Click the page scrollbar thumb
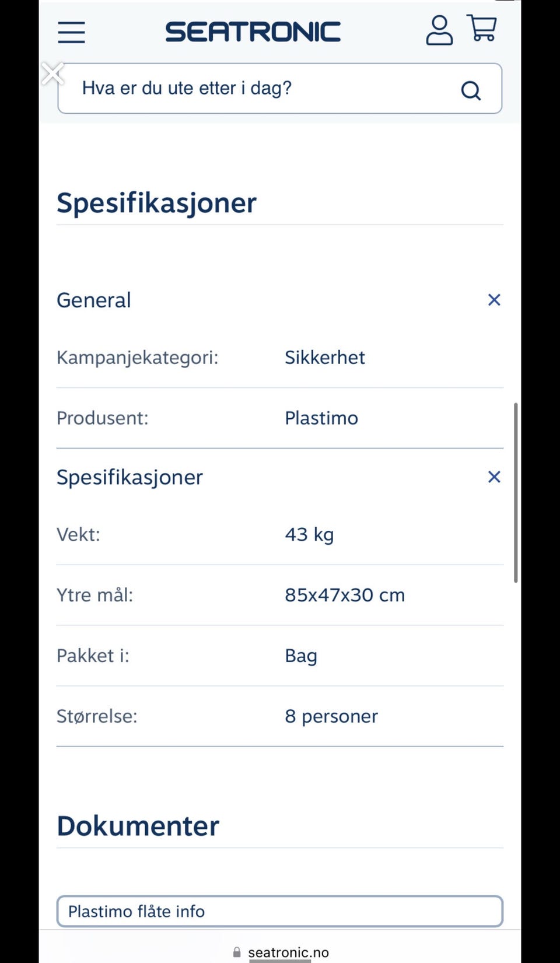Screen dimensions: 560x963 (516, 492)
